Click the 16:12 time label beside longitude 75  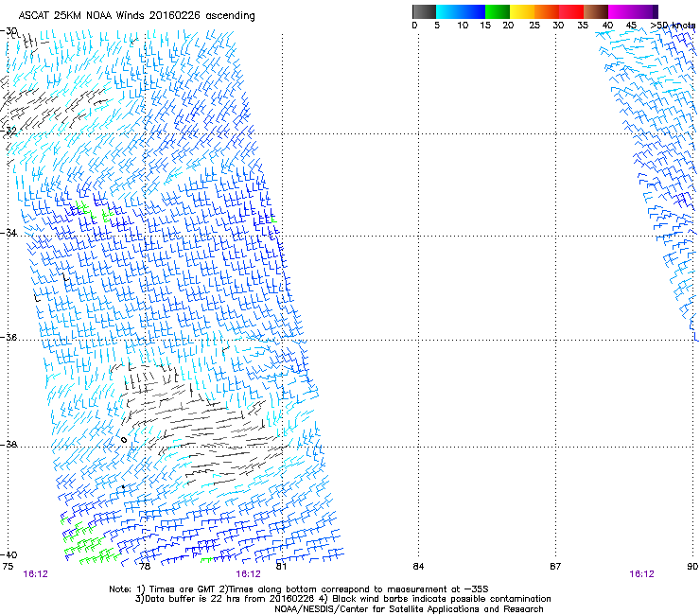35,574
